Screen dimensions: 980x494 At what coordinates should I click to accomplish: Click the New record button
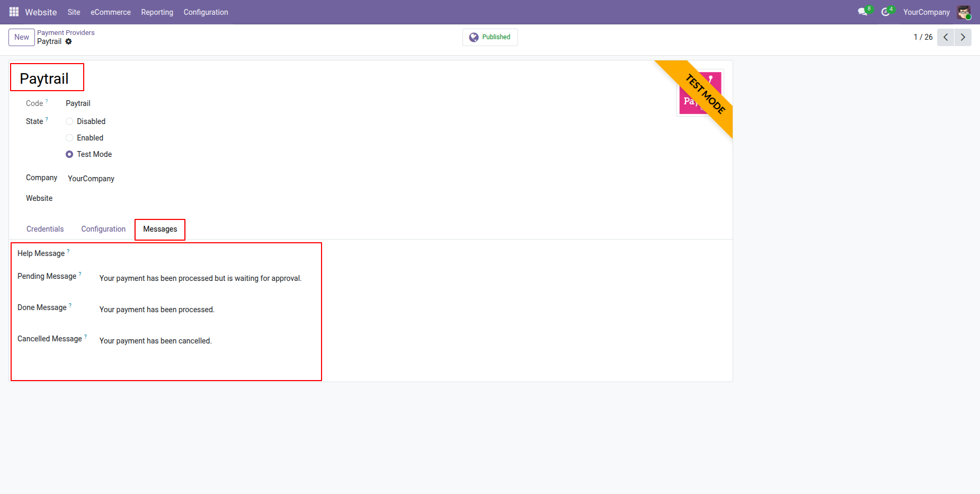[x=22, y=37]
